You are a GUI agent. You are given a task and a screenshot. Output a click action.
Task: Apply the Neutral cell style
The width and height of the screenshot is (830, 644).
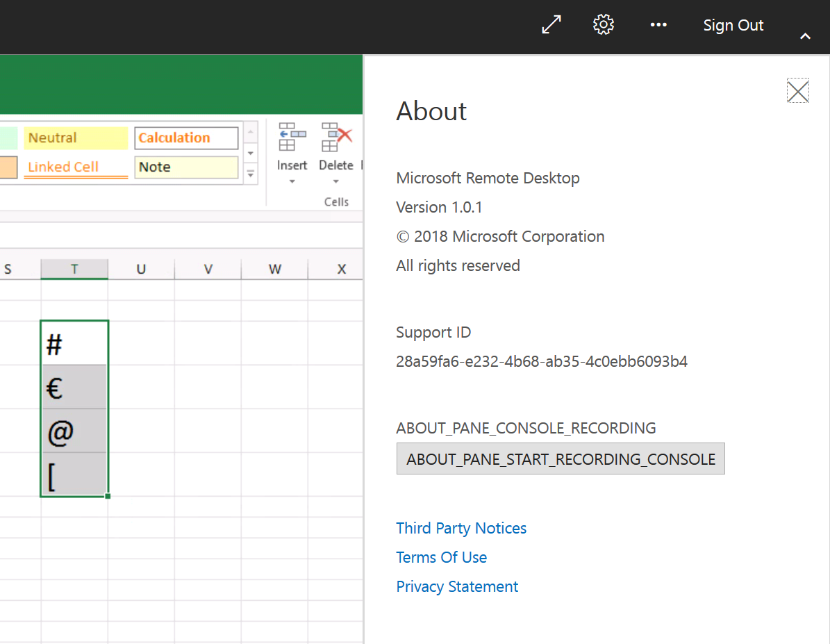click(76, 138)
